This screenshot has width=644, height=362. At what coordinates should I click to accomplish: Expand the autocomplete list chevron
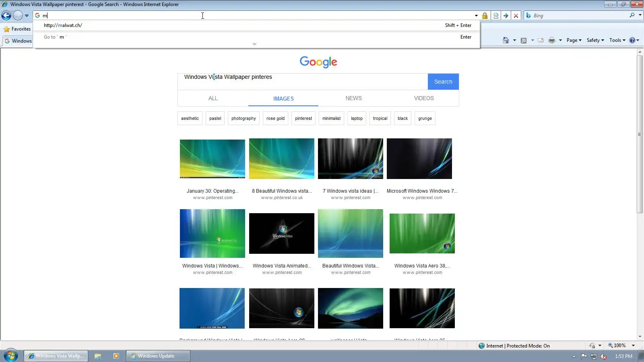[x=254, y=44]
